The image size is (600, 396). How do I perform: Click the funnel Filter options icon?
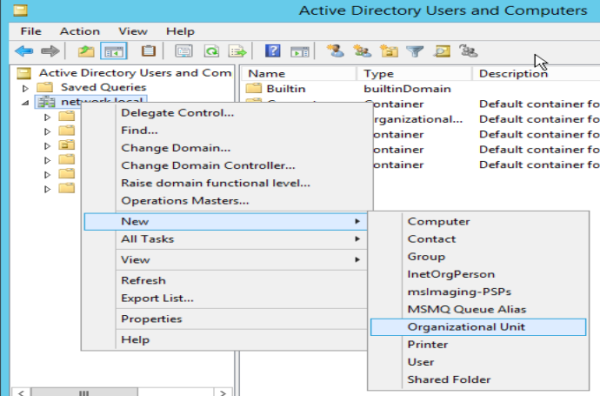(415, 51)
